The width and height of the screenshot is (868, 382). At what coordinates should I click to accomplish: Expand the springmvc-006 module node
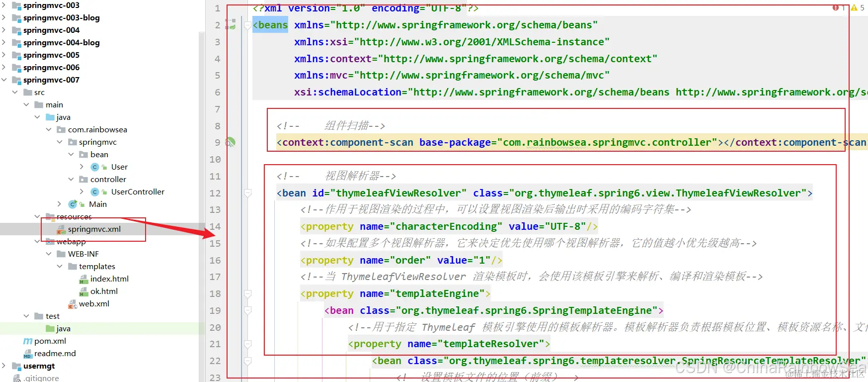4,67
